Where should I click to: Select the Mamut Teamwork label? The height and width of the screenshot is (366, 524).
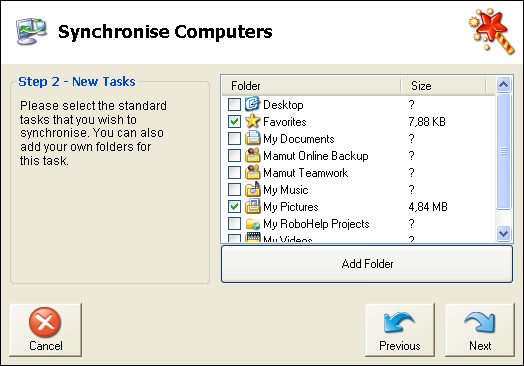[x=305, y=173]
